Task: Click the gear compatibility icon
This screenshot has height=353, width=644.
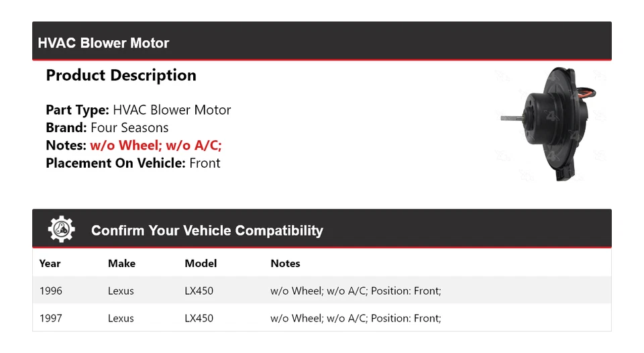Action: point(61,230)
